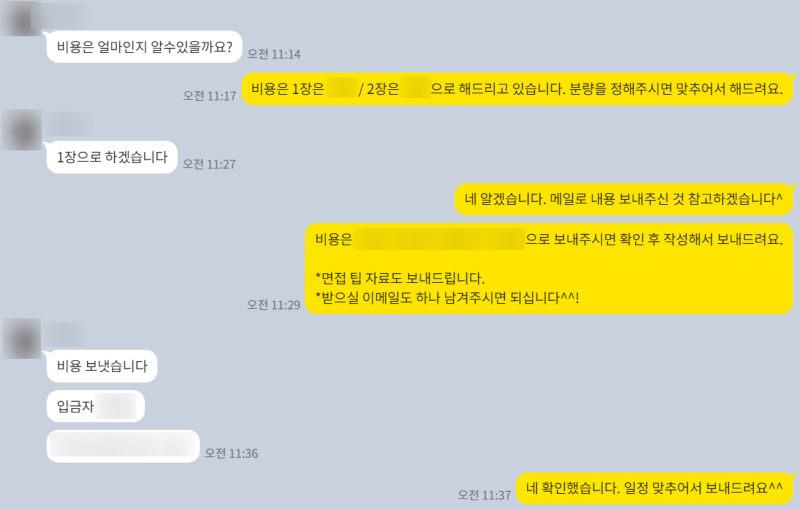Click the 네 알겠습니다 메일로 내용 reply bubble
Screen dimensions: 800x510
[623, 199]
